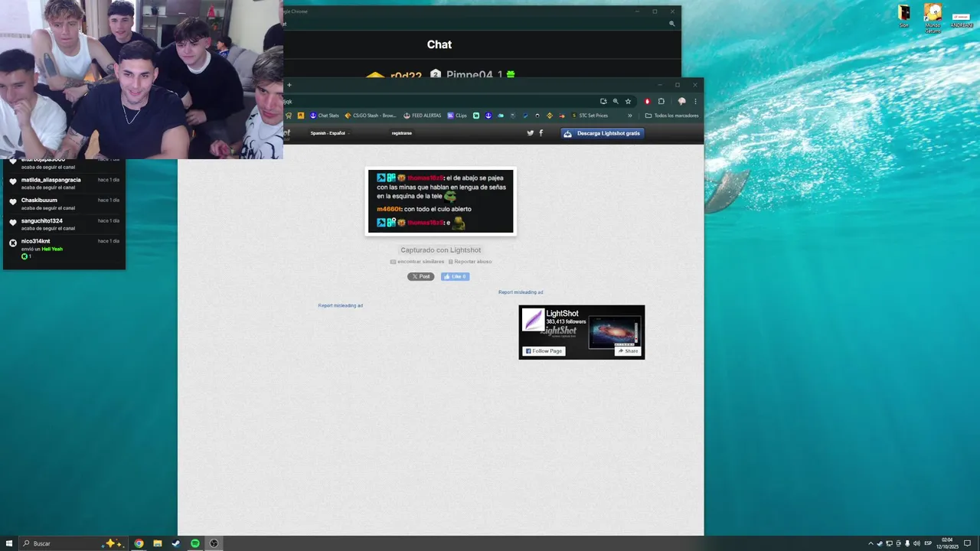This screenshot has width=980, height=551.
Task: Click the microphone tray icon
Action: (907, 543)
